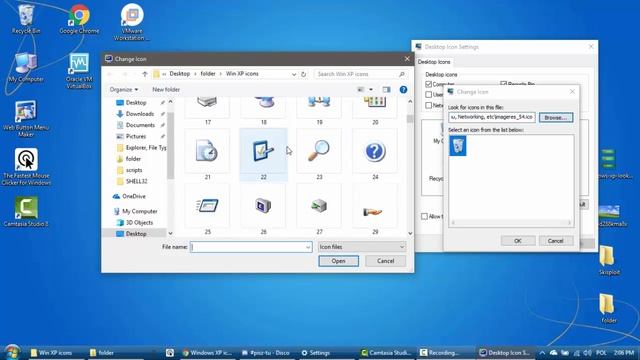Click the Look for icons path field
Screen dimensions: 640x360
click(491, 117)
